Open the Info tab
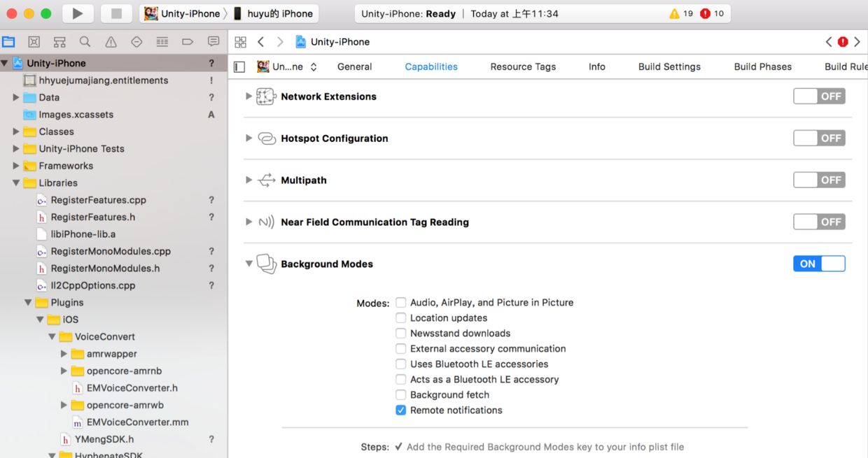Viewport: 868px width, 458px height. [x=597, y=67]
